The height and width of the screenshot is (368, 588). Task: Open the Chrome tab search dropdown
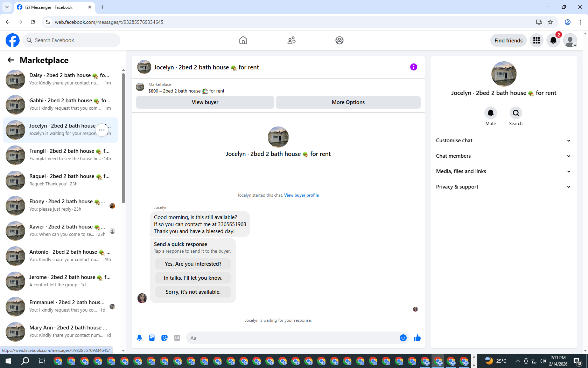(x=7, y=7)
